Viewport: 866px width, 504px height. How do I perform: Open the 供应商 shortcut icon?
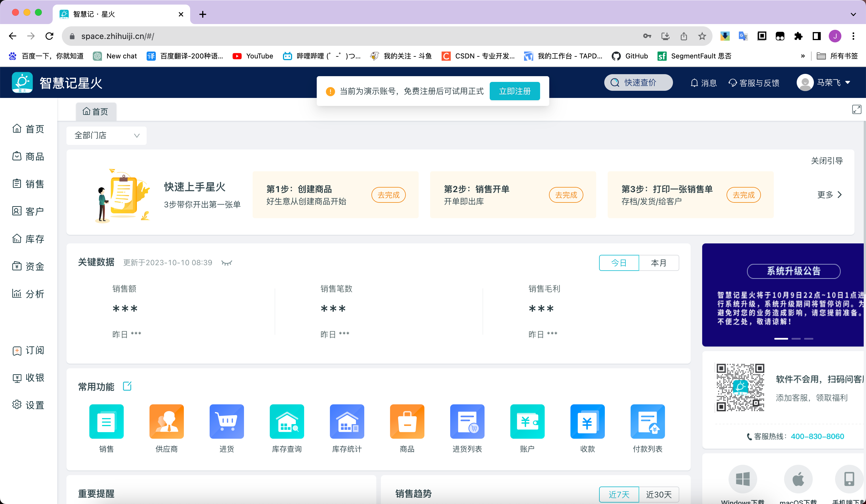166,421
